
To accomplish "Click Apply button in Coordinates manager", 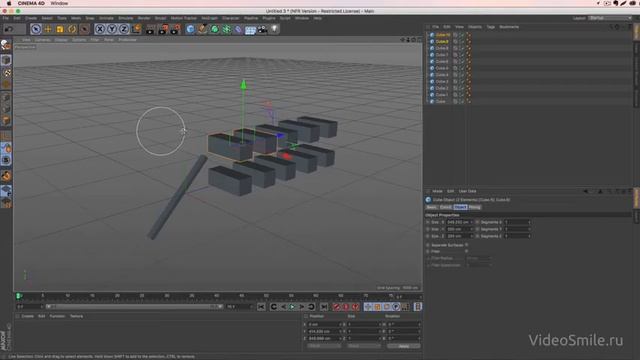I will 403,346.
